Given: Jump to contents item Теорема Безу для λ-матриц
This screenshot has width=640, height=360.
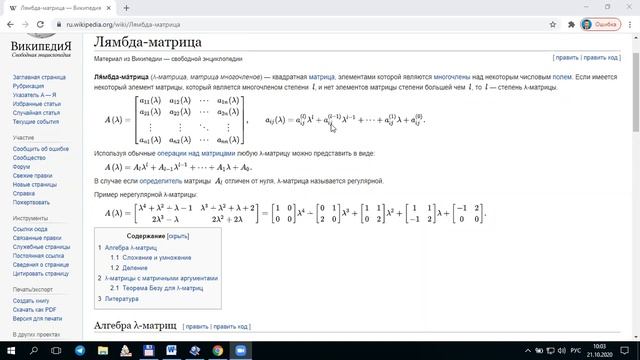Looking at the screenshot, I should pyautogui.click(x=157, y=288).
